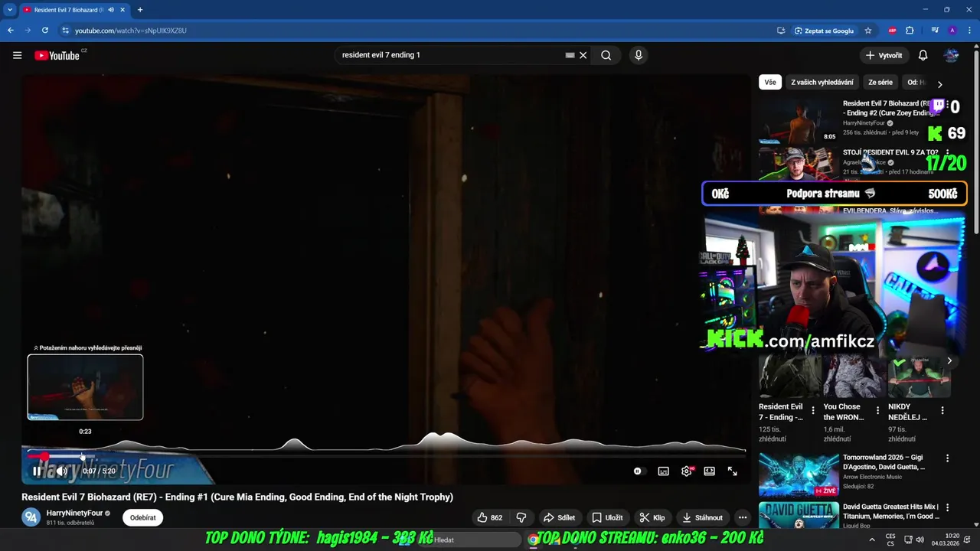The height and width of the screenshot is (551, 980).
Task: Select Z vašich vyhledávání chip
Action: click(x=822, y=82)
